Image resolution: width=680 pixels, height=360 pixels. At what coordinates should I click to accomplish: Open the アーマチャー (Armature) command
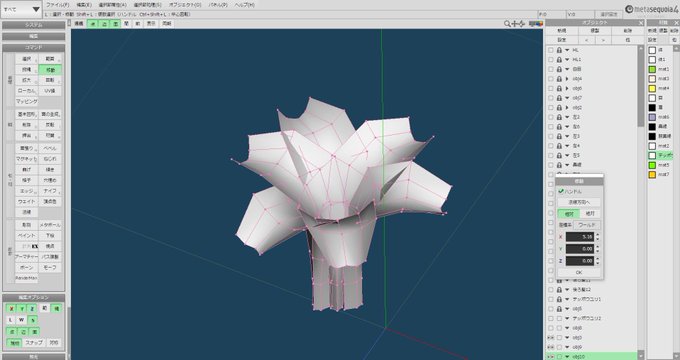tap(26, 257)
